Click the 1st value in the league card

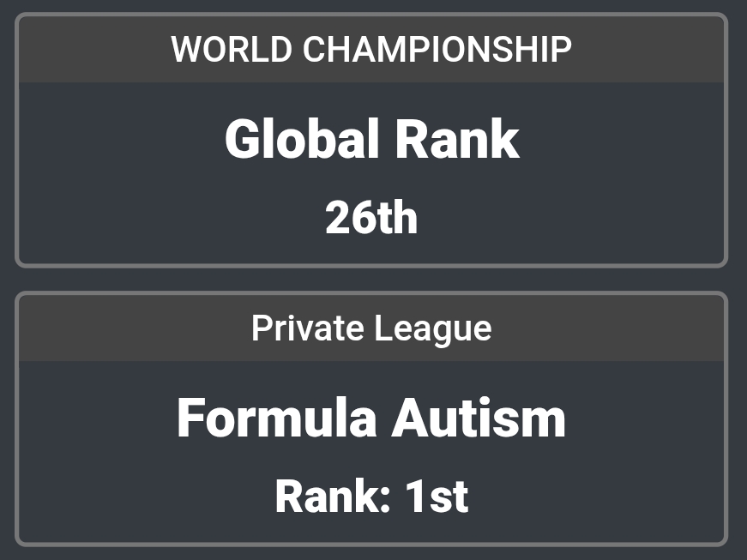pyautogui.click(x=437, y=497)
